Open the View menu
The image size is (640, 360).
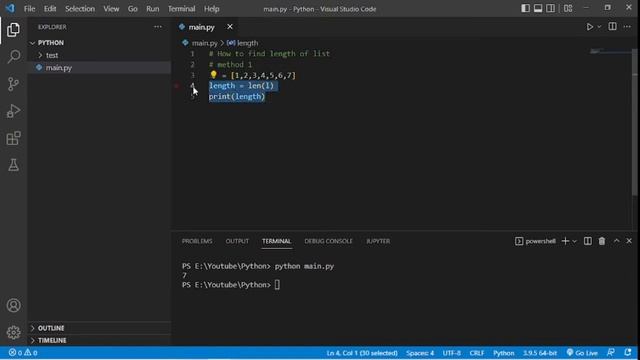coord(111,9)
